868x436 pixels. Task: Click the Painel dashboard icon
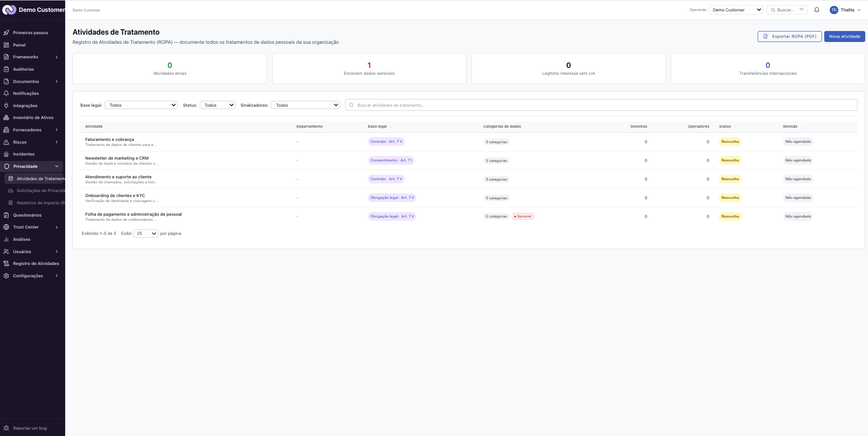[x=6, y=45]
